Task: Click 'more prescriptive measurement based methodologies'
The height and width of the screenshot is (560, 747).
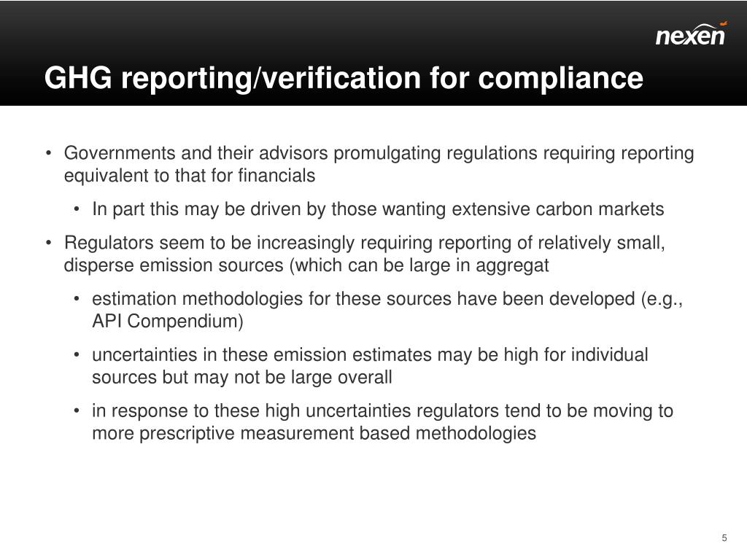Action: [314, 433]
